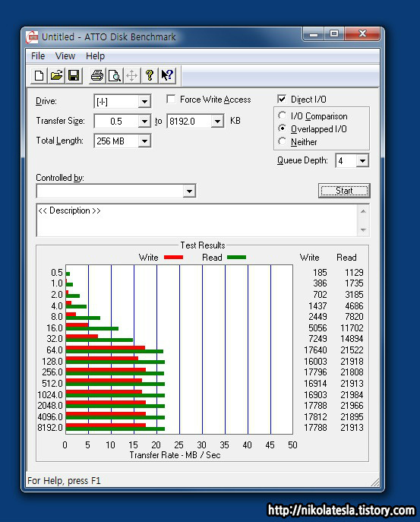This screenshot has height=522, width=420.
Task: Click inside the Description text box
Action: [x=197, y=220]
